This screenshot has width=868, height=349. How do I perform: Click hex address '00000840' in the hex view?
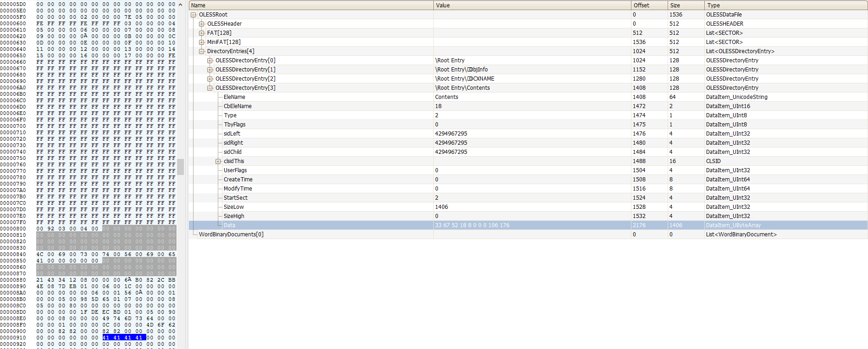point(13,254)
